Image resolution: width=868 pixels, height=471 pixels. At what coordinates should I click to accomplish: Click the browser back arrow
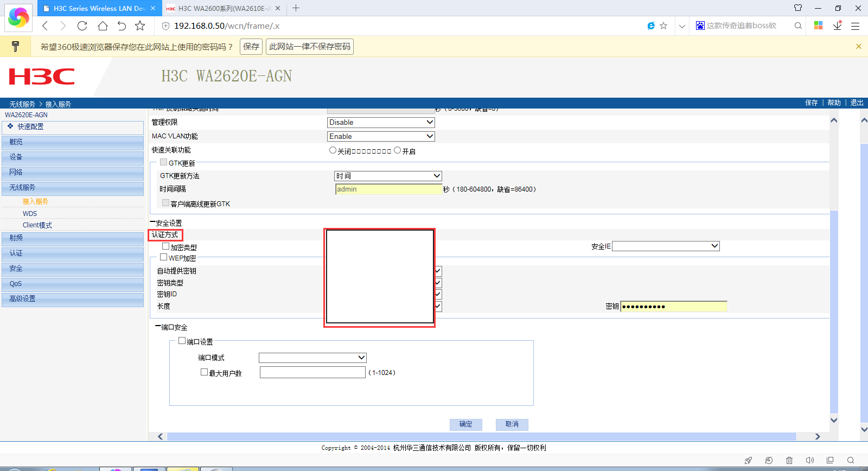45,26
